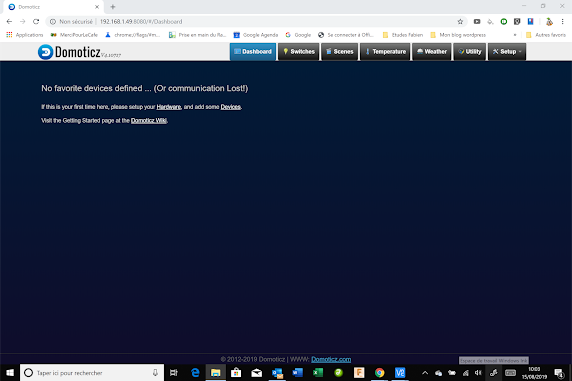Click the Domoticz logo icon
Image resolution: width=572 pixels, height=381 pixels.
tap(45, 52)
